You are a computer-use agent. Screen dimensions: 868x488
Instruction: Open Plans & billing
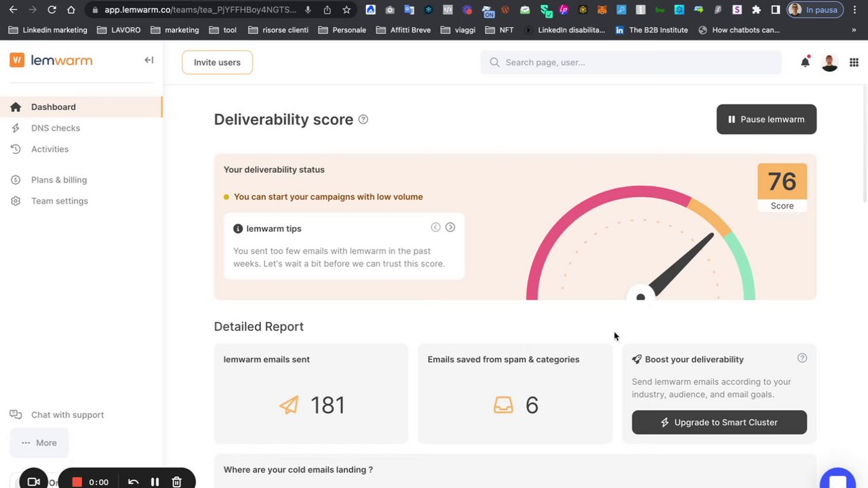(59, 180)
